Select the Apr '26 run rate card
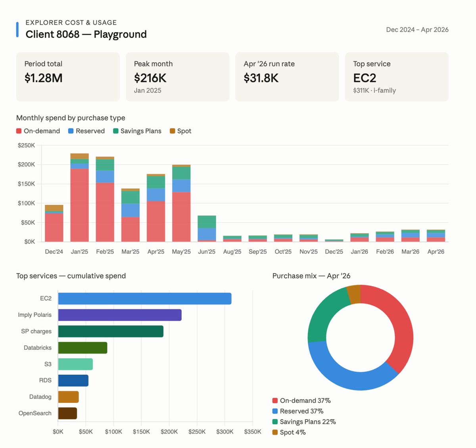This screenshot has width=476, height=448. click(287, 77)
